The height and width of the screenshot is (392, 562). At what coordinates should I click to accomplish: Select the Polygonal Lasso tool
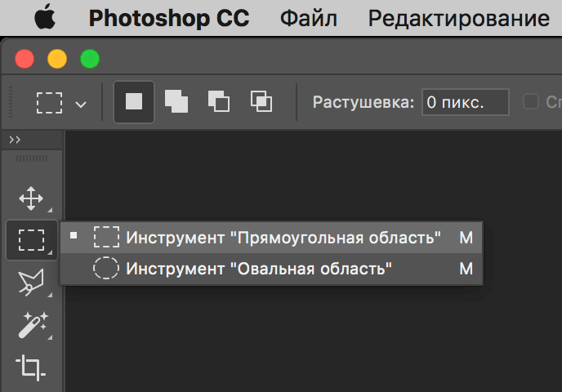31,283
